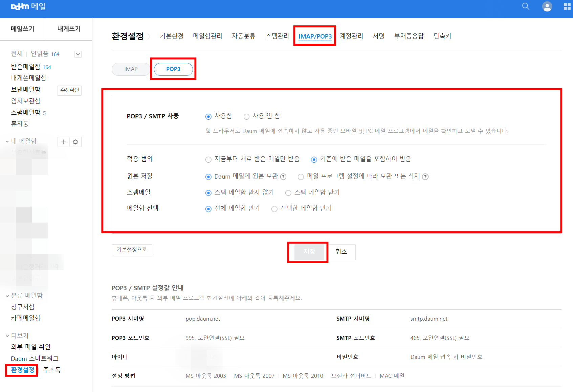This screenshot has height=392, width=573.
Task: Reset settings with 기본설정으로 button
Action: point(132,250)
